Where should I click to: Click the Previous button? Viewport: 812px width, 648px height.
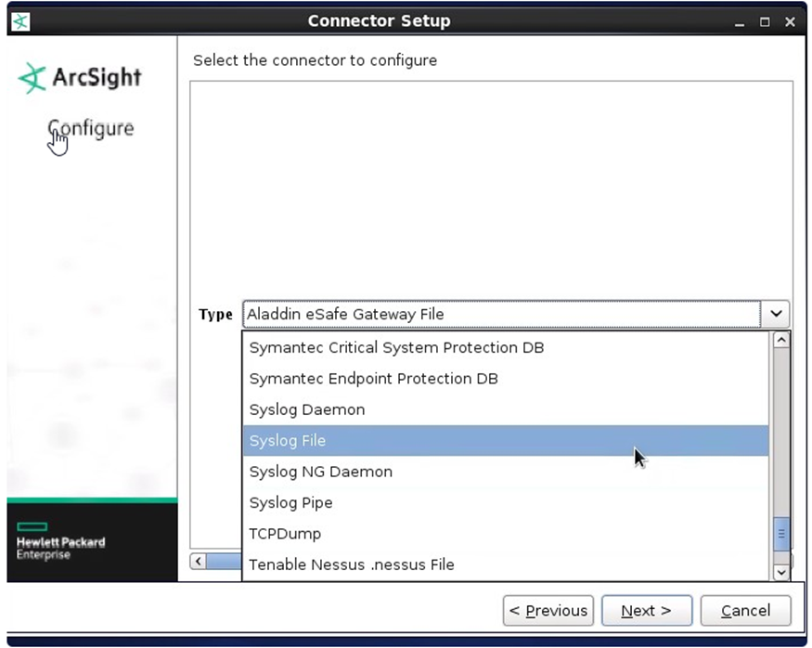[548, 610]
